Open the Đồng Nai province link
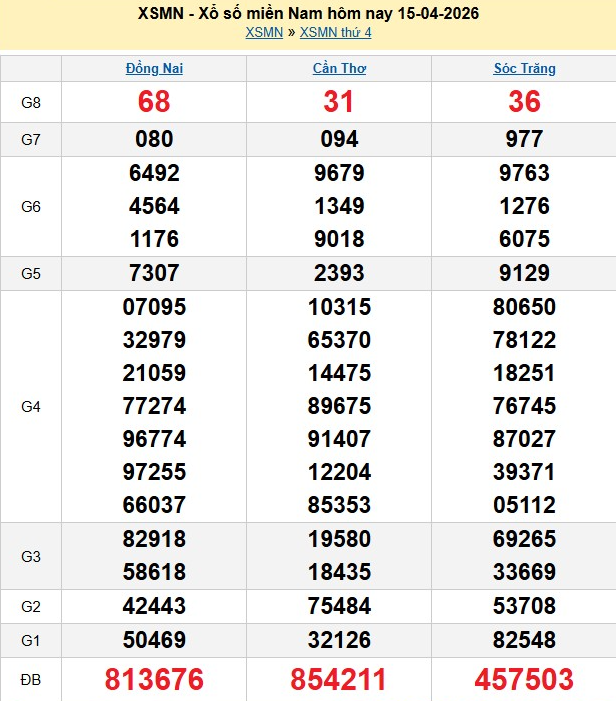The image size is (616, 701). pyautogui.click(x=154, y=69)
